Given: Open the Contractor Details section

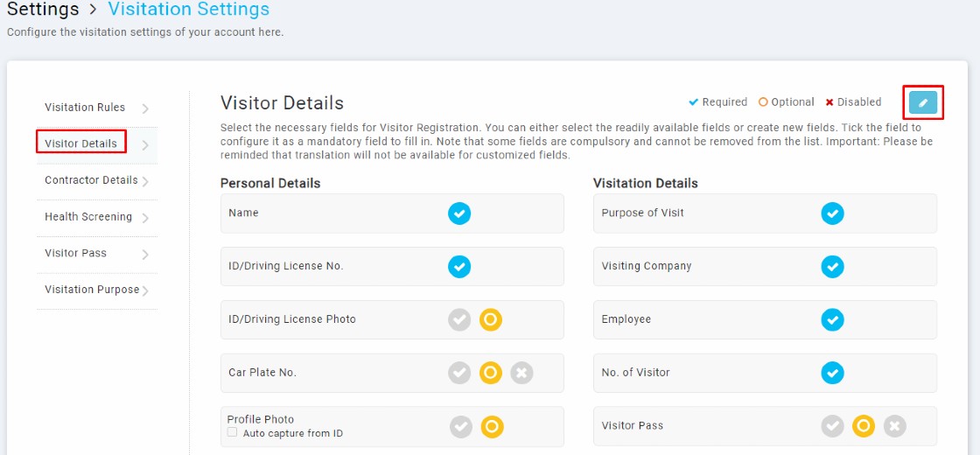Looking at the screenshot, I should click(x=91, y=180).
